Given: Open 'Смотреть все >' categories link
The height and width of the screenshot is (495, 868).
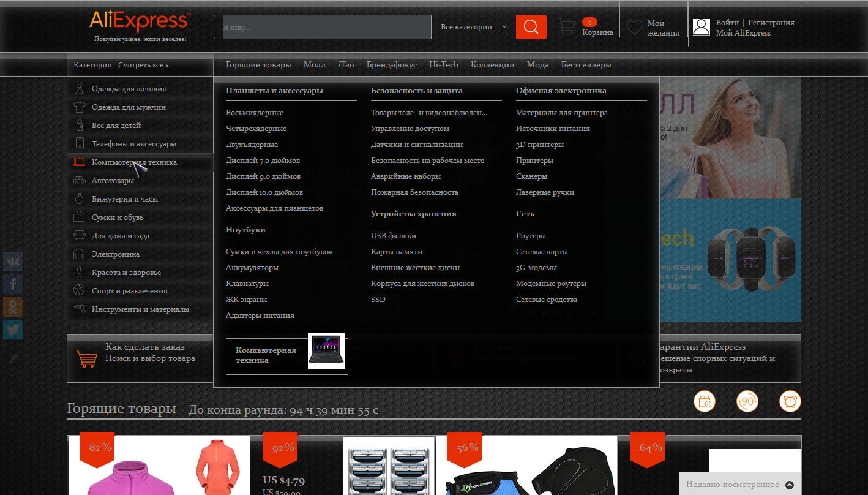Looking at the screenshot, I should pos(144,65).
